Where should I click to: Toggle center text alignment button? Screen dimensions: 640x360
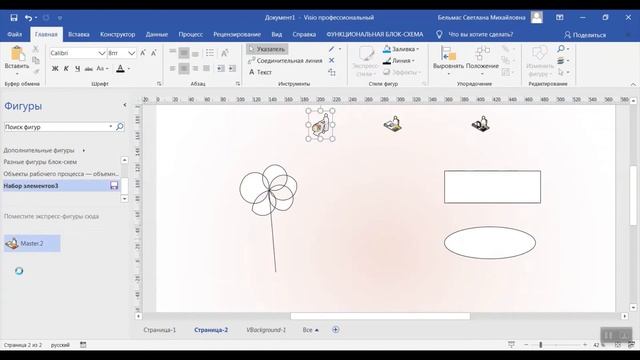[184, 69]
